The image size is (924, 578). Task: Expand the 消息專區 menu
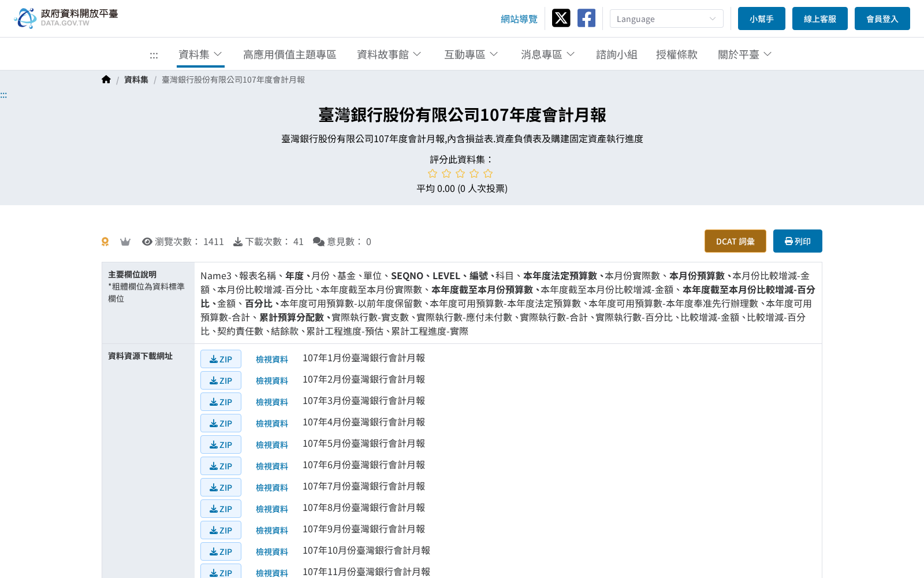coord(547,54)
